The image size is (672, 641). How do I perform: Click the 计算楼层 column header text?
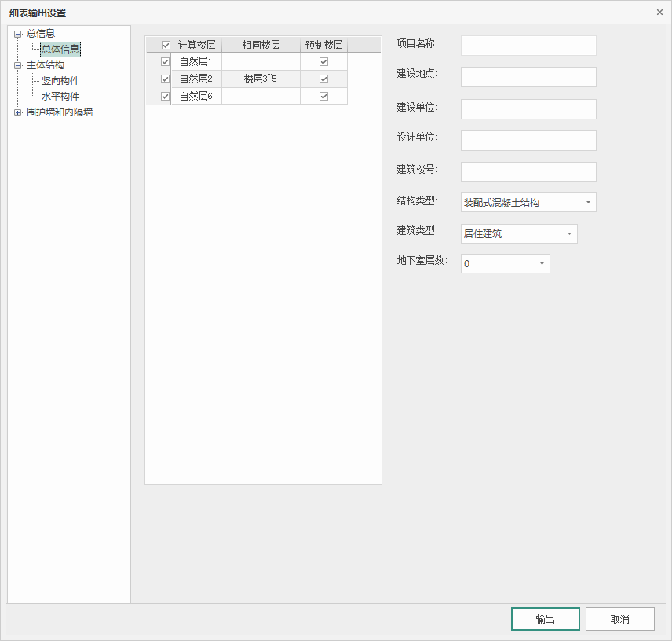pyautogui.click(x=197, y=45)
